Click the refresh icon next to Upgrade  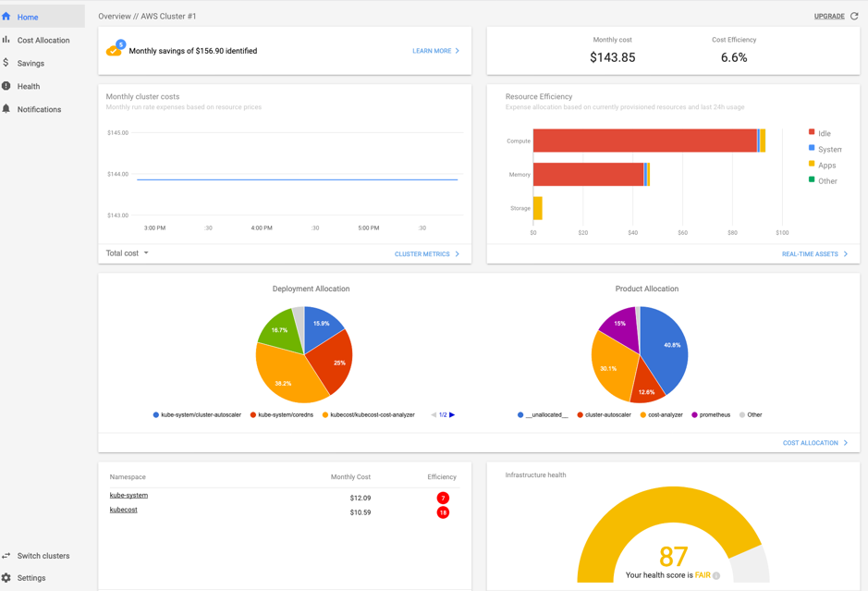click(x=854, y=16)
